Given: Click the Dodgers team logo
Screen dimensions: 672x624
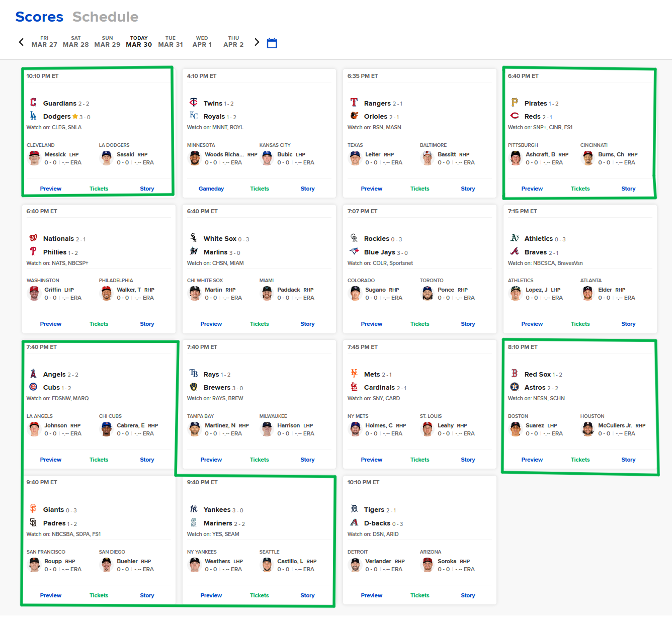Looking at the screenshot, I should pyautogui.click(x=33, y=116).
